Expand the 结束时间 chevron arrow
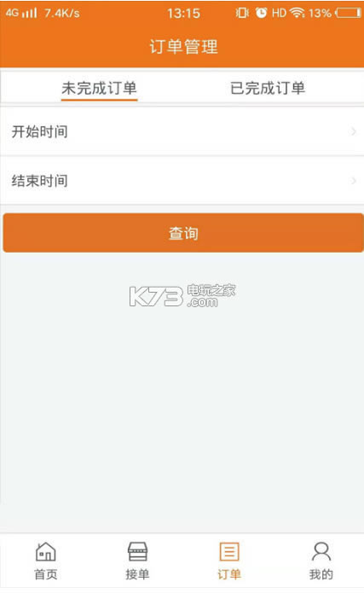This screenshot has height=593, width=364. (x=354, y=181)
